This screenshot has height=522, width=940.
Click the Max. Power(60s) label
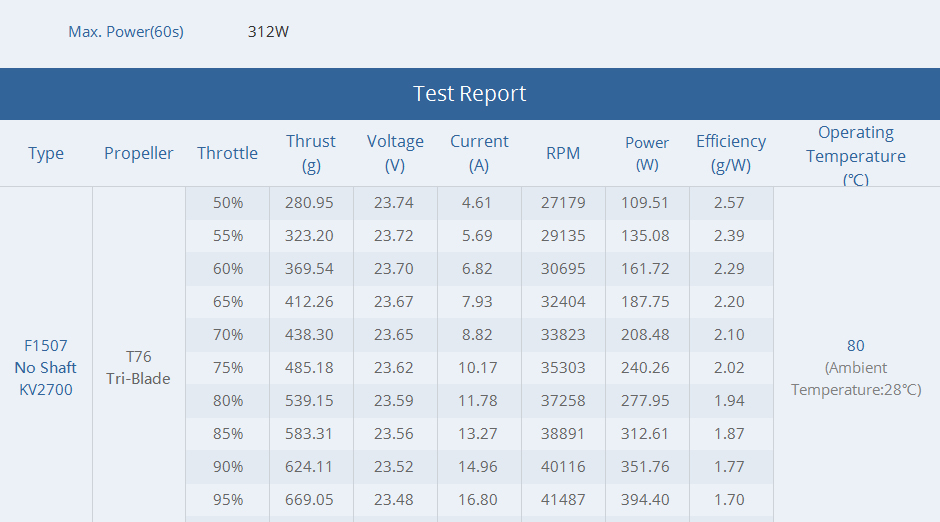[126, 32]
